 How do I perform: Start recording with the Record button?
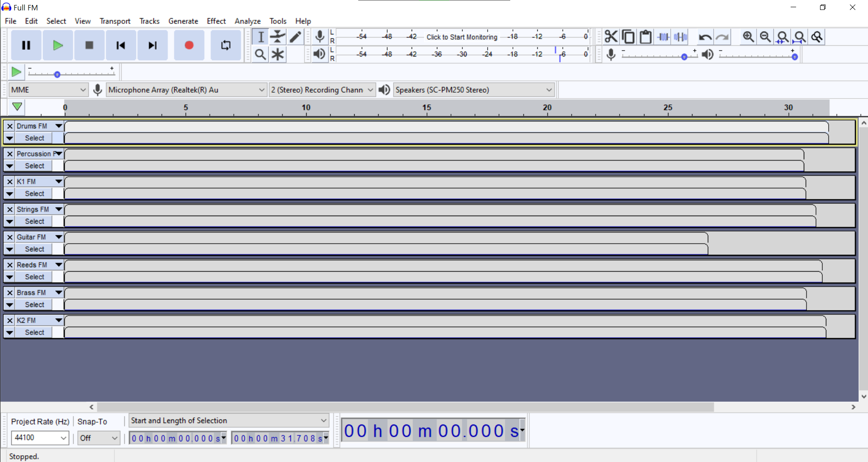(189, 45)
